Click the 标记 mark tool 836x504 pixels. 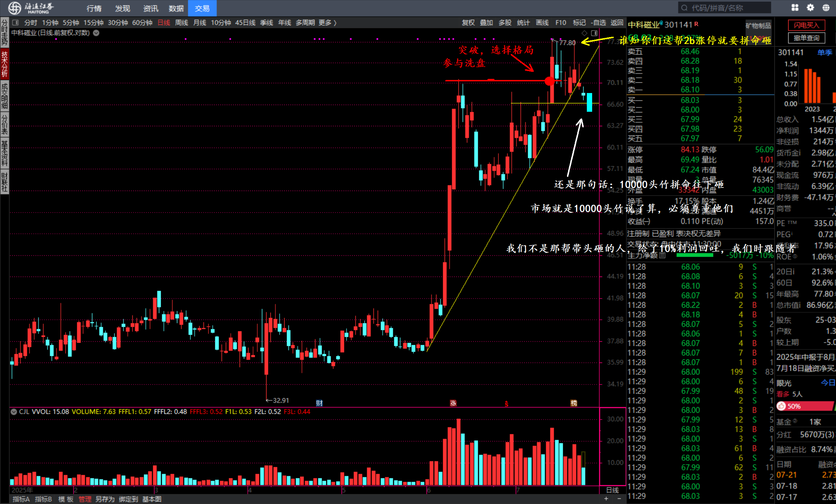[x=579, y=23]
